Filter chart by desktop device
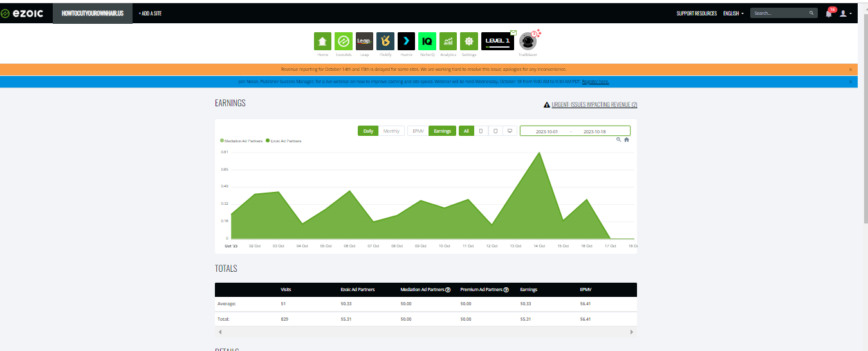 (x=510, y=131)
